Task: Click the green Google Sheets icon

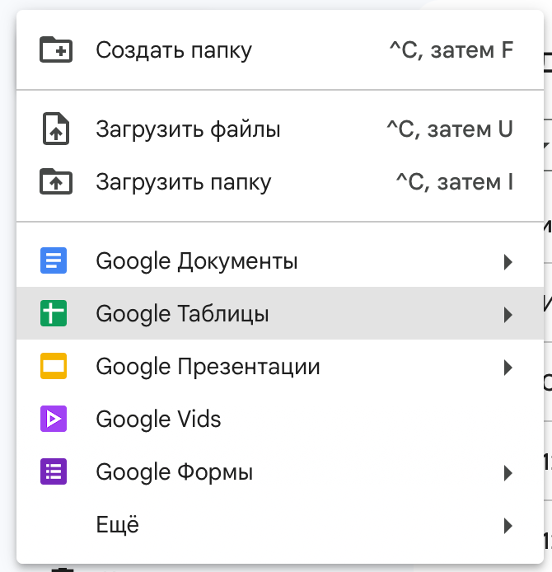Action: pyautogui.click(x=54, y=313)
